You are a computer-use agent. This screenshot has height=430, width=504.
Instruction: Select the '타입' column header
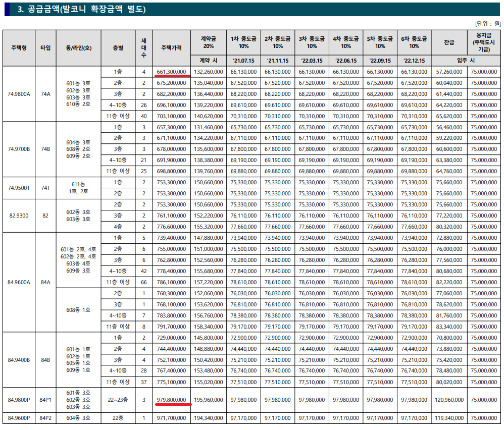(x=45, y=48)
